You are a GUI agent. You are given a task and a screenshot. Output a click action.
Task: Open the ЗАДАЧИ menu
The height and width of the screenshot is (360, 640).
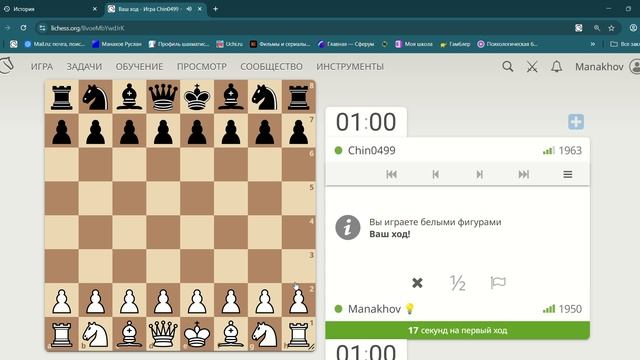tap(84, 67)
